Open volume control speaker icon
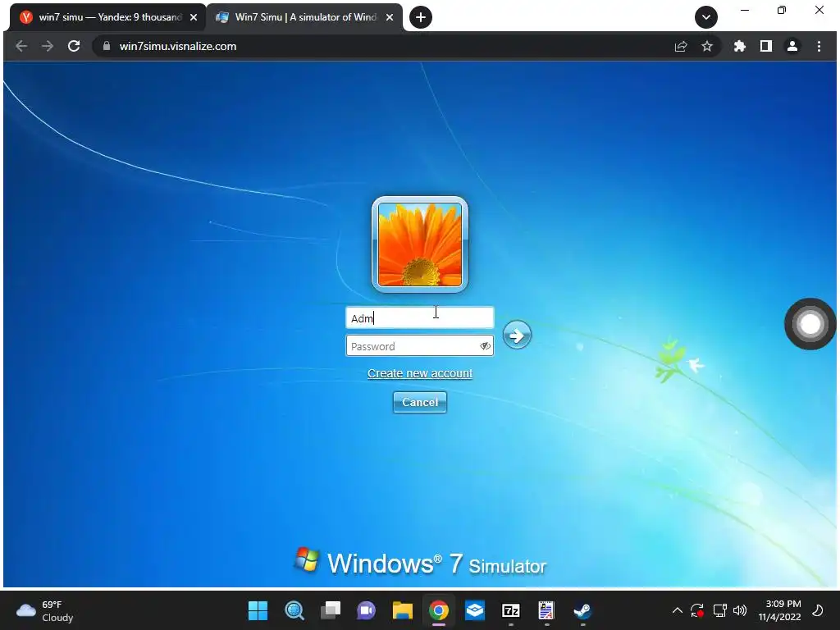Viewport: 840px width, 630px height. pos(740,610)
